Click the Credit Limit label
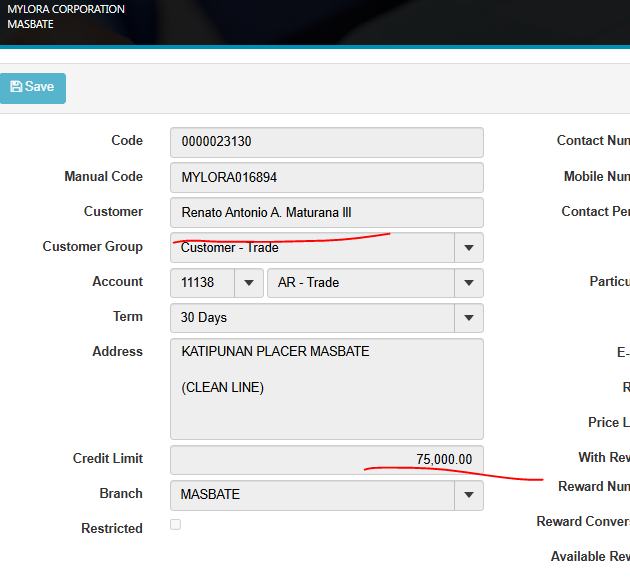The height and width of the screenshot is (581, 630). tap(107, 458)
